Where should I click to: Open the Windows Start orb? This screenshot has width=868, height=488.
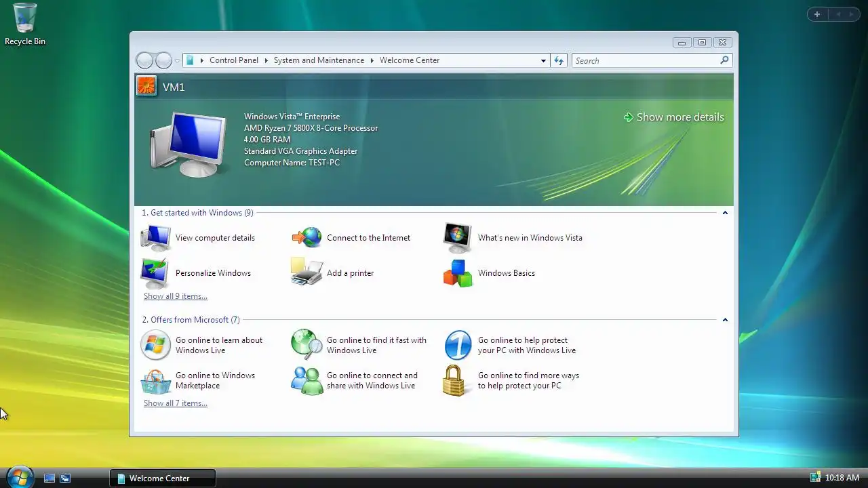click(19, 477)
